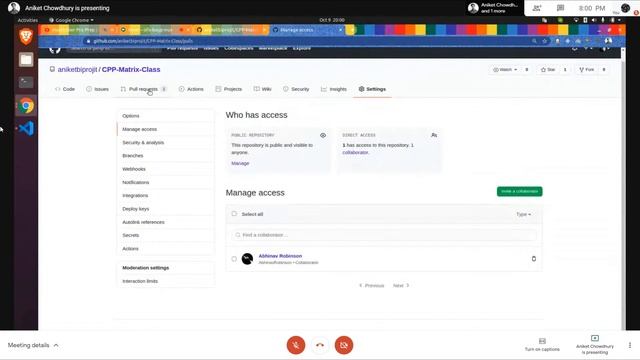This screenshot has width=640, height=360.
Task: Star the CPP-Matrix-Class repository
Action: coord(548,70)
